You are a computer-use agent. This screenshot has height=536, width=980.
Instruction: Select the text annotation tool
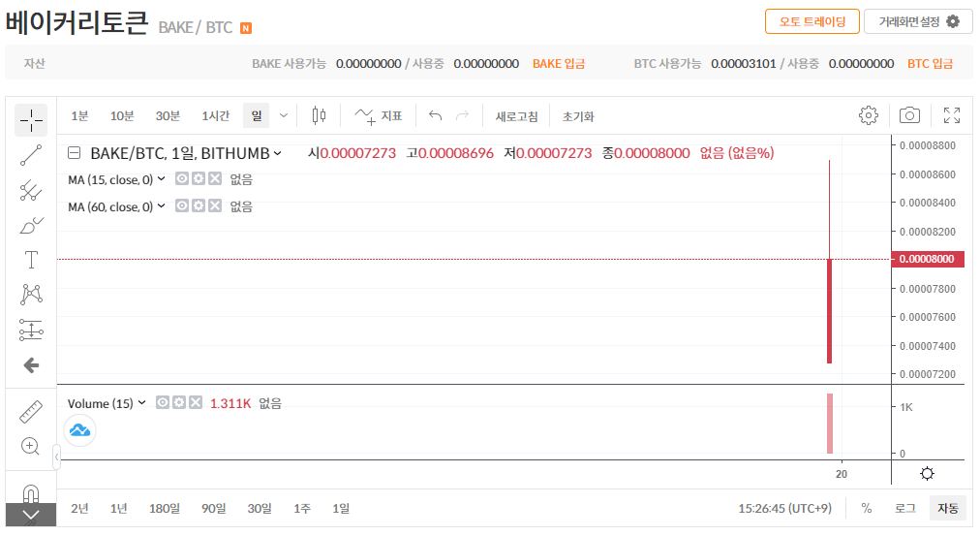pyautogui.click(x=31, y=260)
